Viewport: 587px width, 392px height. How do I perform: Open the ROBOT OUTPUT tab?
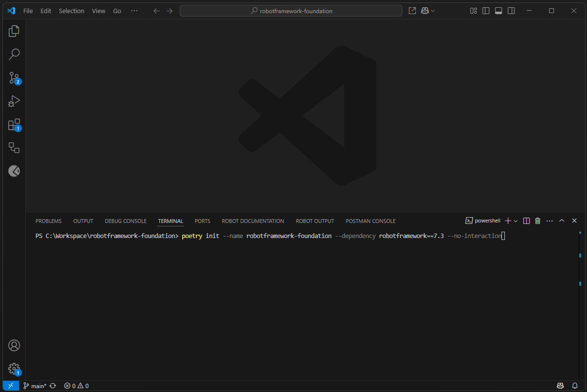click(315, 221)
